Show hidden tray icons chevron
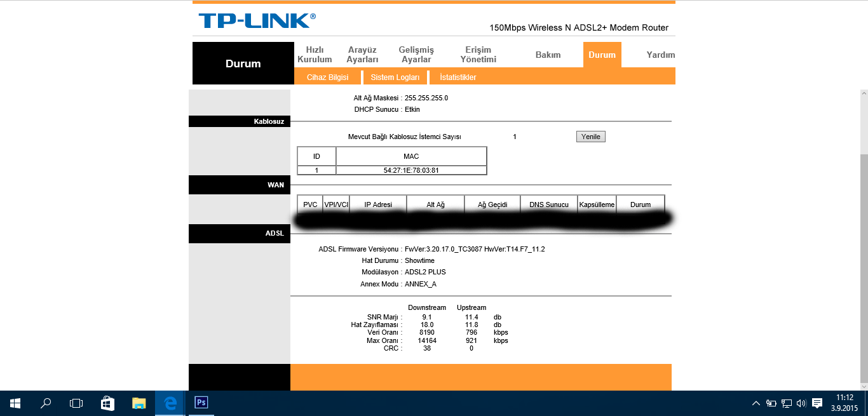Screen dimensions: 868x416 coord(756,403)
